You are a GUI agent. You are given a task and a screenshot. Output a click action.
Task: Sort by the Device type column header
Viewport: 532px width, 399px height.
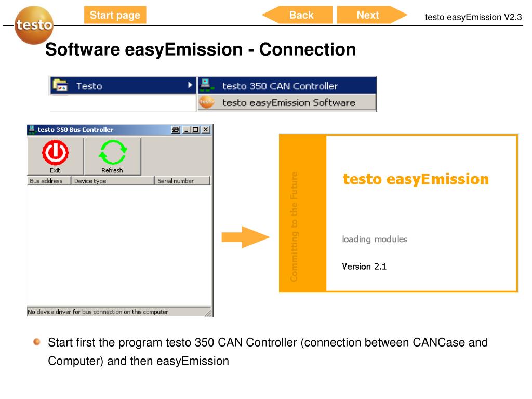[x=113, y=181]
